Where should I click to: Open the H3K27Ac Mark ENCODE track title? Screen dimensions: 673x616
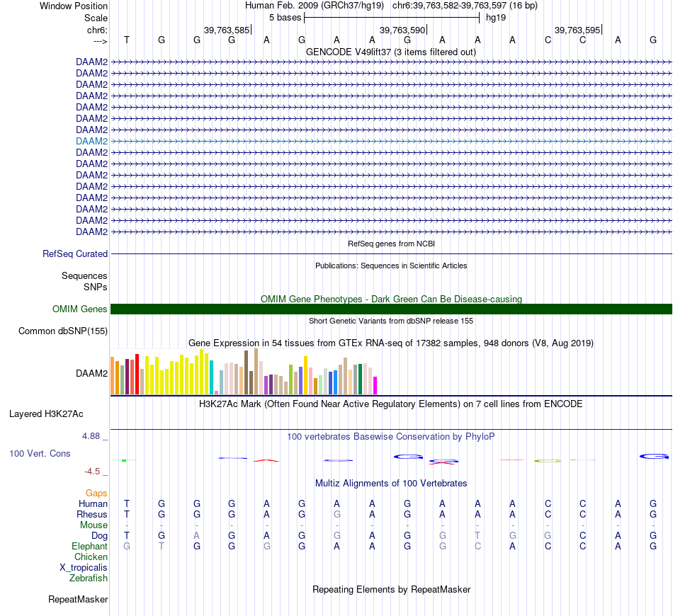tap(391, 404)
